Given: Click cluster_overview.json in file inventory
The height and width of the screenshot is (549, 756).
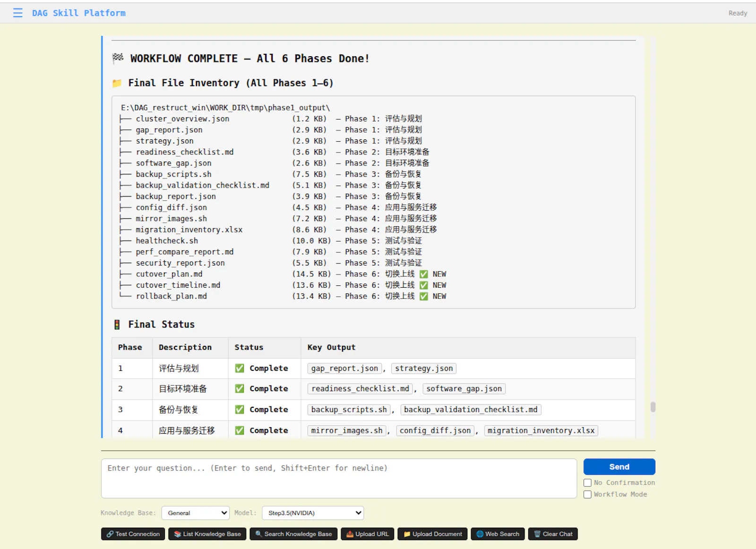Looking at the screenshot, I should coord(182,119).
